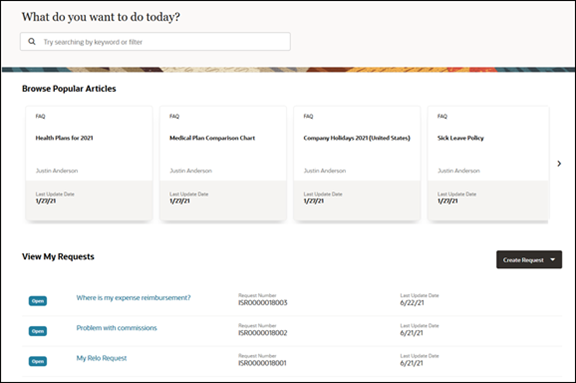Open the Sick Leave Policy article

pos(460,138)
